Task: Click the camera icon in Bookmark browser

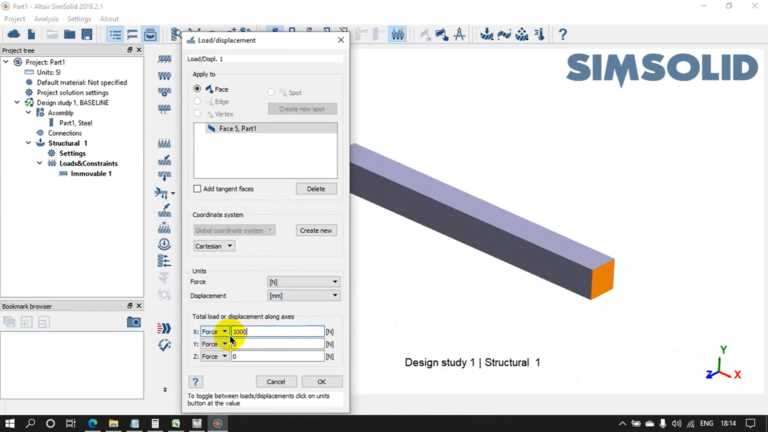Action: click(x=134, y=322)
